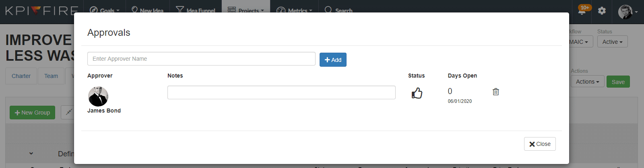Add the approver with Add button
The image size is (644, 168).
coord(333,60)
